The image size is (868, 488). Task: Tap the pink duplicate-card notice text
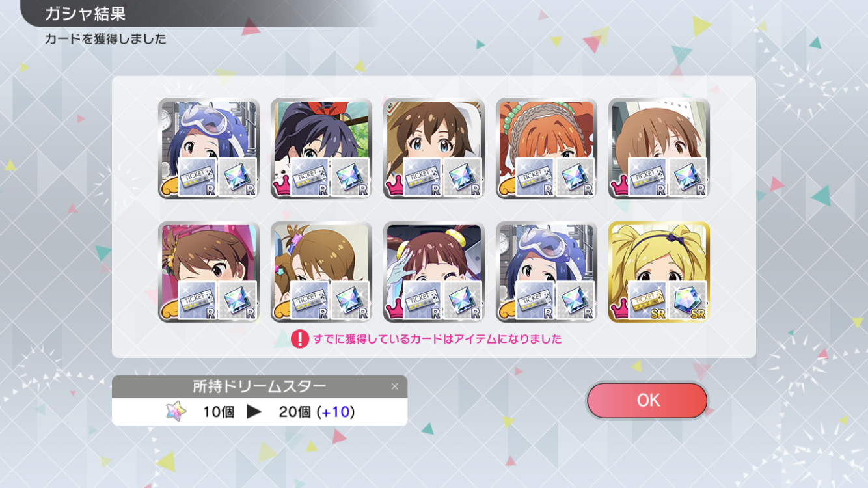click(437, 339)
